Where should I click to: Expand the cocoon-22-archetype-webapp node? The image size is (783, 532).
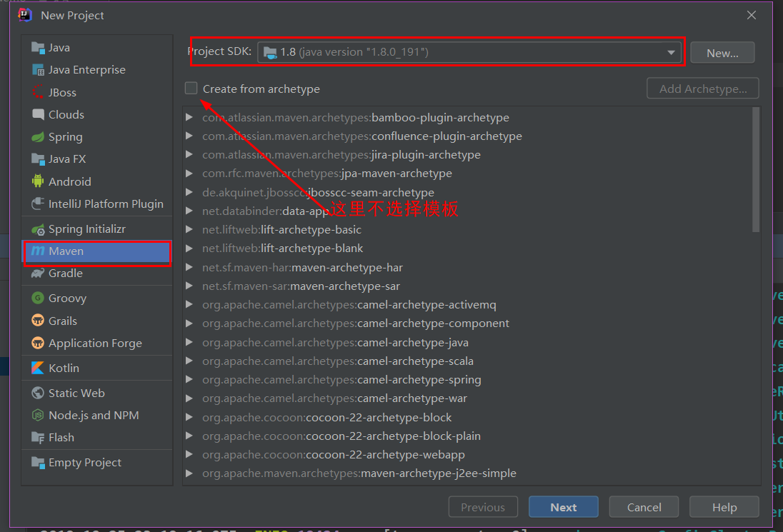tap(189, 454)
